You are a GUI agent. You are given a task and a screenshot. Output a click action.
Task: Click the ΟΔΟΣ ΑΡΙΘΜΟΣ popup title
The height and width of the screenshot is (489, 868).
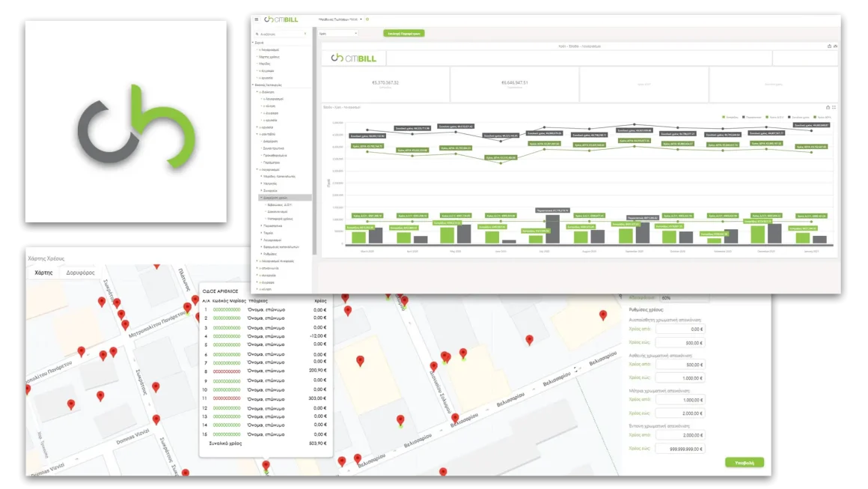coord(220,291)
